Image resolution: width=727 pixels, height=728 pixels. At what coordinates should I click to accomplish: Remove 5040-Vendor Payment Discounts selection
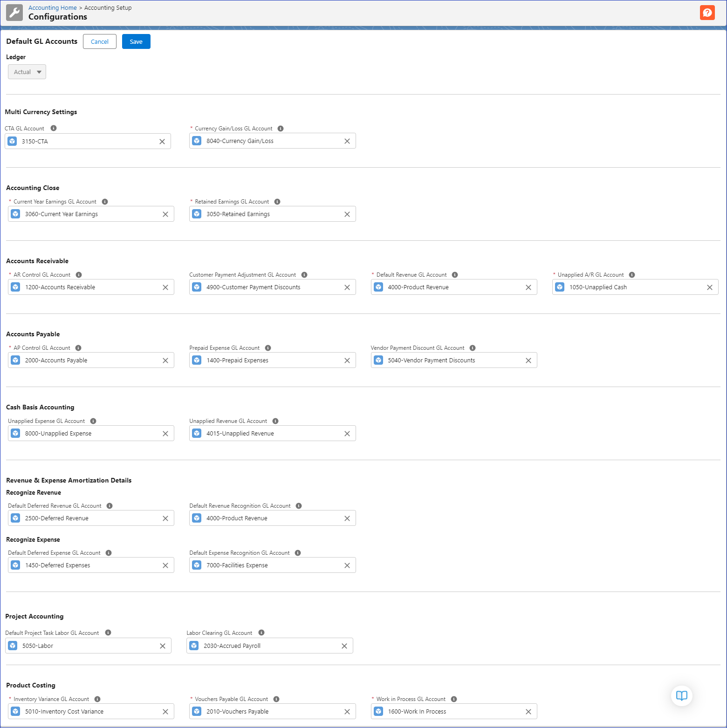coord(528,361)
